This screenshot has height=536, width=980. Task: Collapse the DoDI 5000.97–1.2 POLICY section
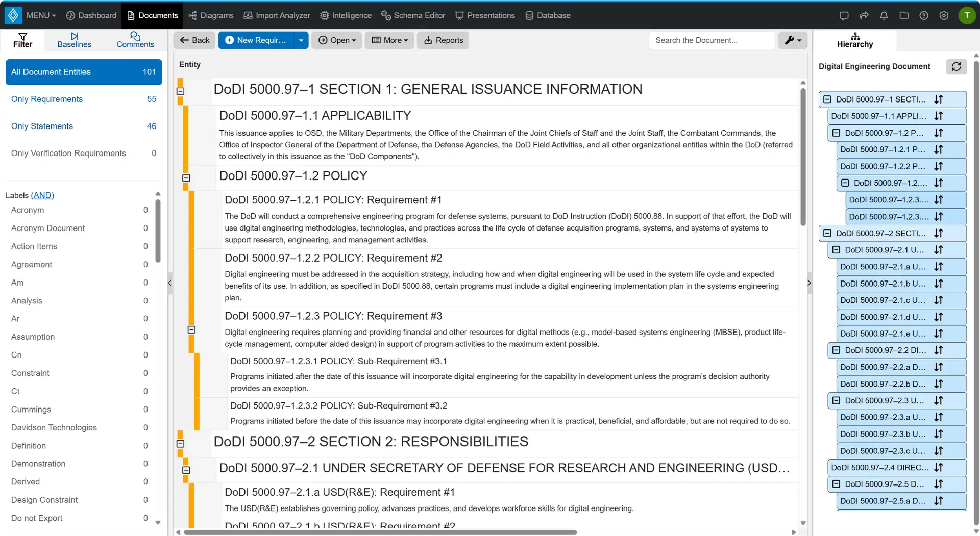186,178
